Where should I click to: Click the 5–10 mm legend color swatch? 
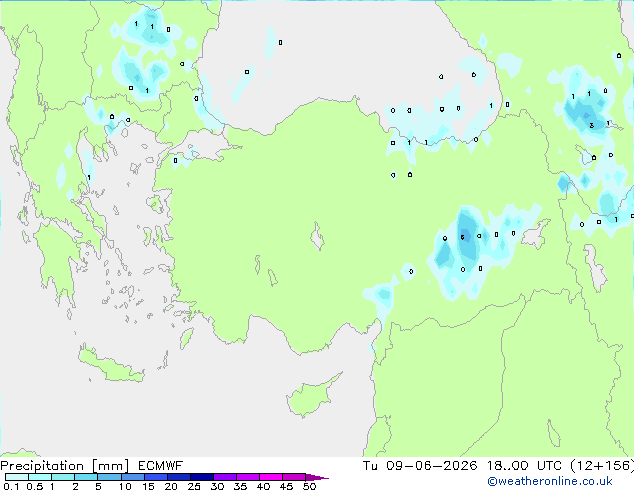109,477
